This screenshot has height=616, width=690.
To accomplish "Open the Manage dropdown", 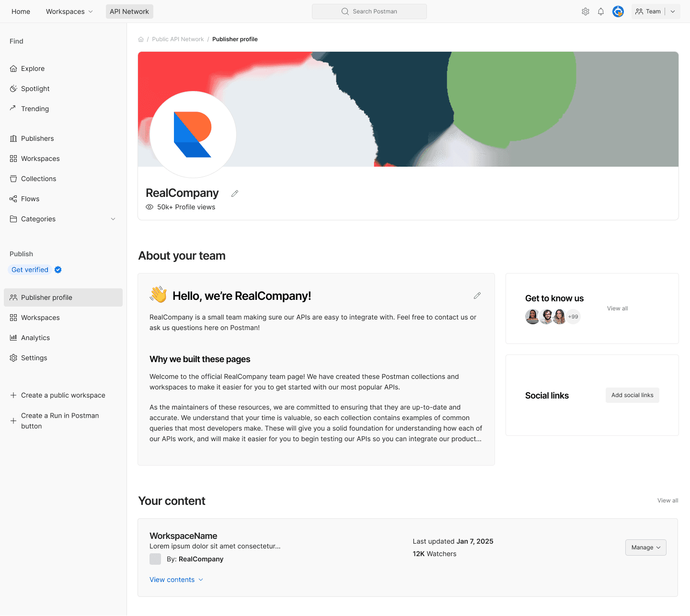I will 646,548.
